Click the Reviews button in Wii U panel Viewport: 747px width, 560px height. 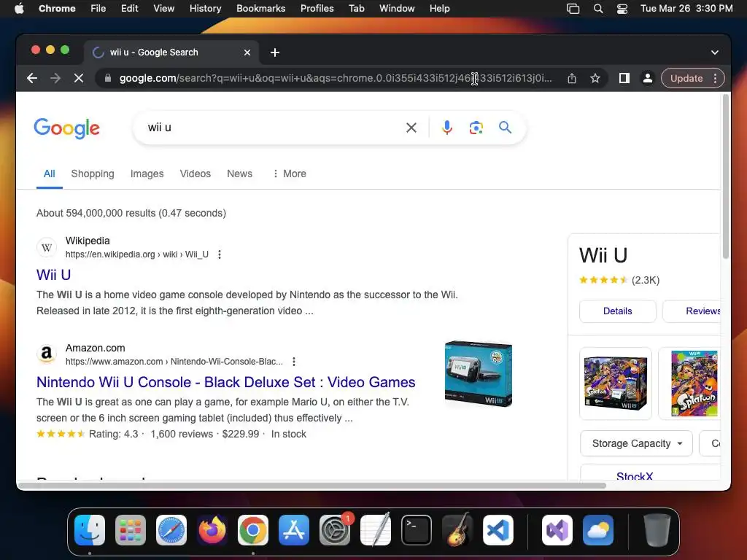(x=692, y=311)
